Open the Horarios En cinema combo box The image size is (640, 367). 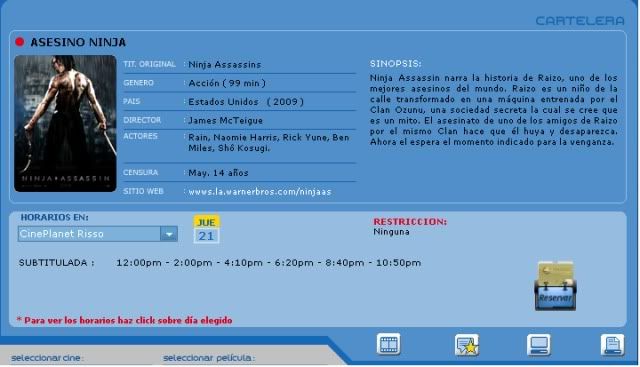pyautogui.click(x=98, y=234)
